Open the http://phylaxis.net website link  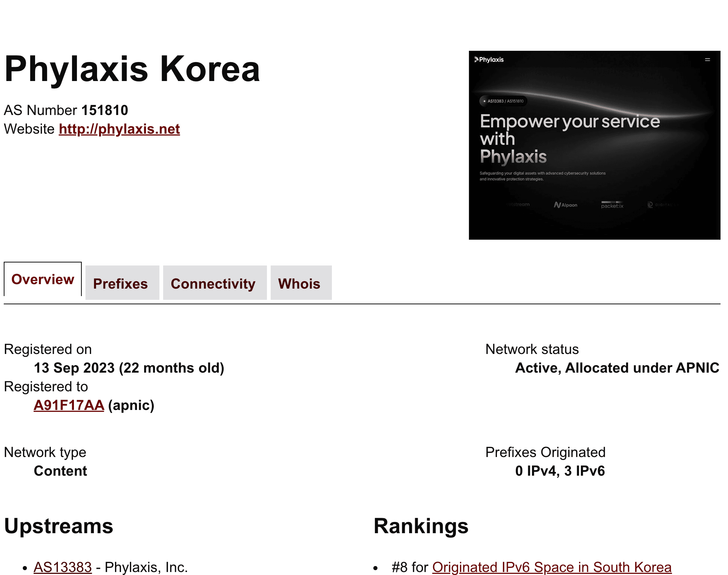click(x=119, y=129)
